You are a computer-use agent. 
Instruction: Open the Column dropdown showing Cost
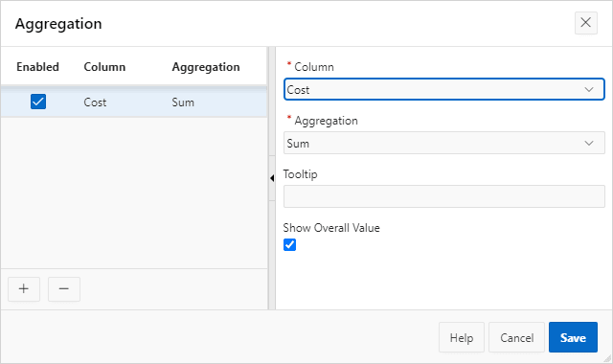[x=444, y=89]
